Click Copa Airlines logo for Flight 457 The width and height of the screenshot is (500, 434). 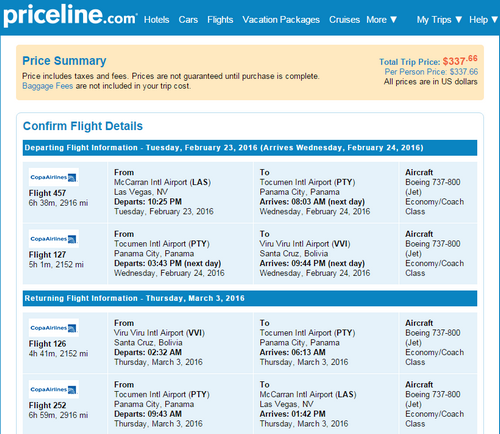click(54, 177)
